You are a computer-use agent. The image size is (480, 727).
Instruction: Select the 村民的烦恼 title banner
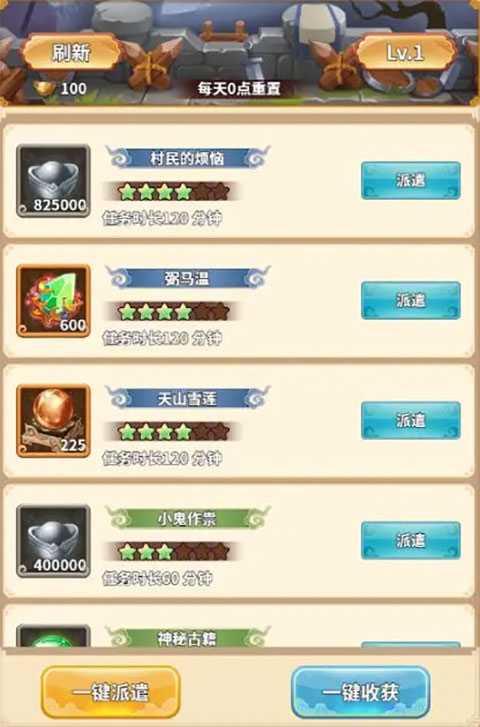pyautogui.click(x=187, y=158)
